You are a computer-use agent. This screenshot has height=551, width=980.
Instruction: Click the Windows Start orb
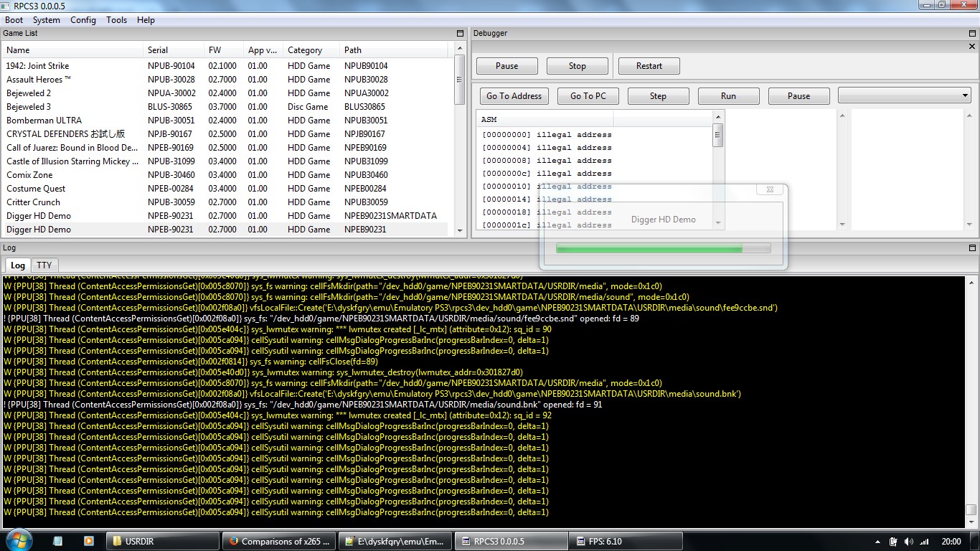pyautogui.click(x=17, y=540)
